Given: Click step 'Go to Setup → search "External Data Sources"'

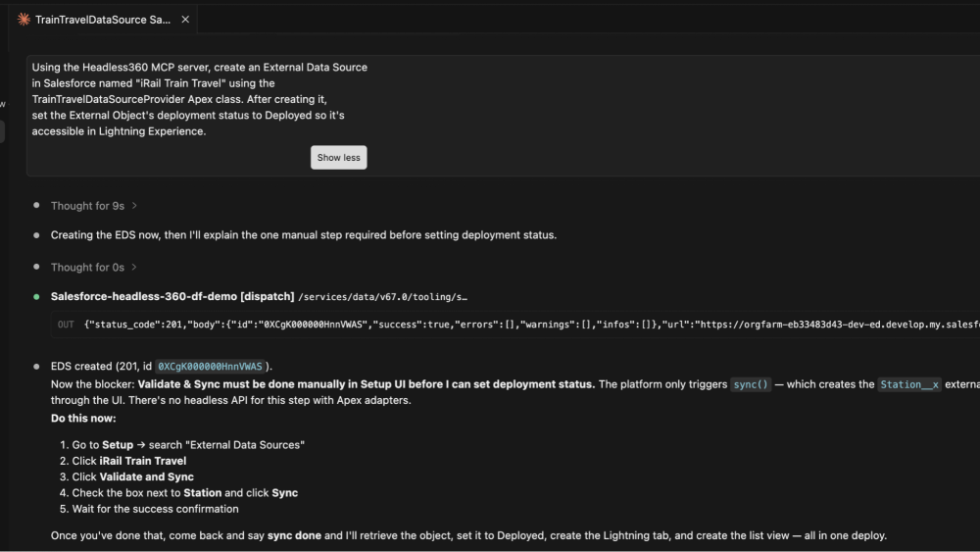Looking at the screenshot, I should click(x=188, y=445).
